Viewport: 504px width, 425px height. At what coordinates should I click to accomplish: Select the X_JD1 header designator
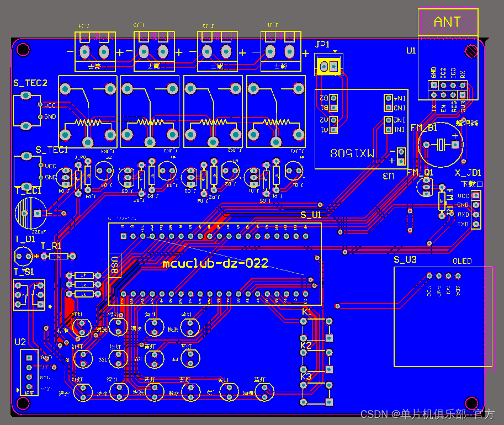(x=468, y=173)
